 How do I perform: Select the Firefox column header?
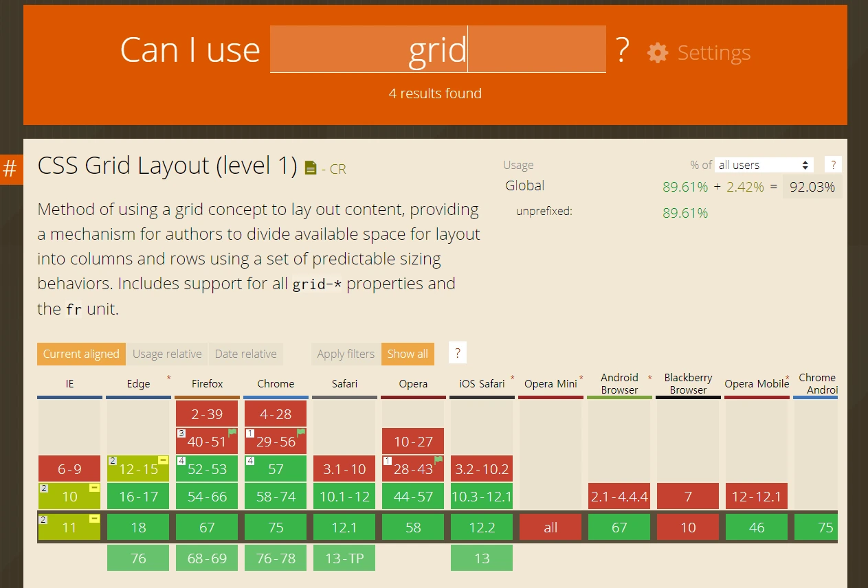(x=207, y=384)
